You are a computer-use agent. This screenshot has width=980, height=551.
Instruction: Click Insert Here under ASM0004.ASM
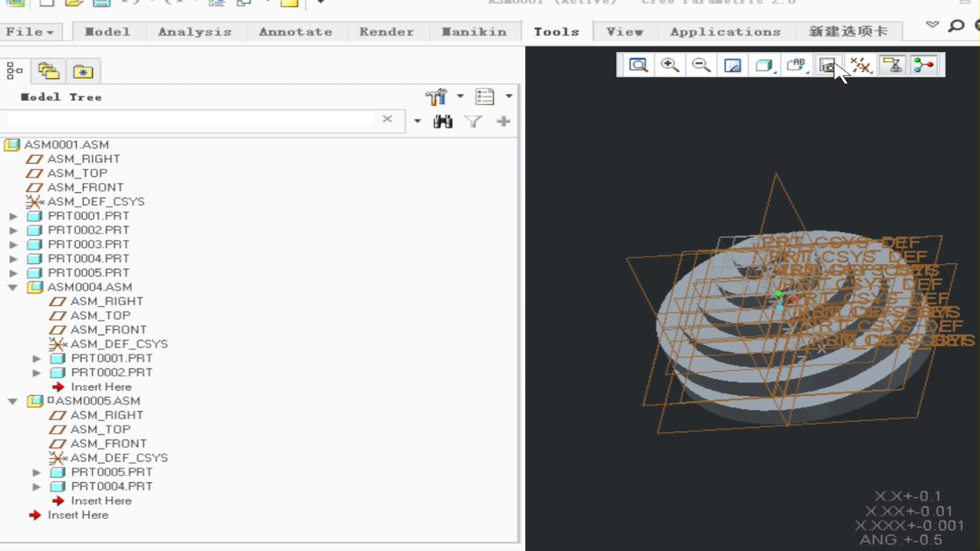click(x=101, y=386)
